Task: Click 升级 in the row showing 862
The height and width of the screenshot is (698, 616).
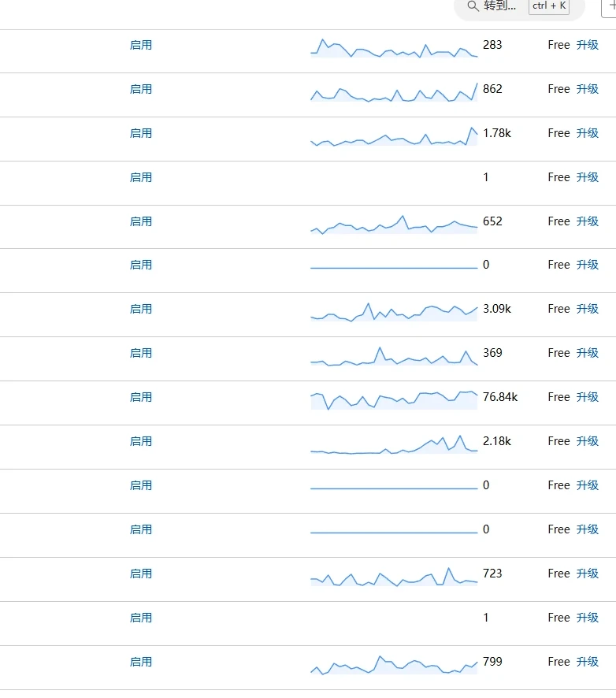Action: [588, 89]
